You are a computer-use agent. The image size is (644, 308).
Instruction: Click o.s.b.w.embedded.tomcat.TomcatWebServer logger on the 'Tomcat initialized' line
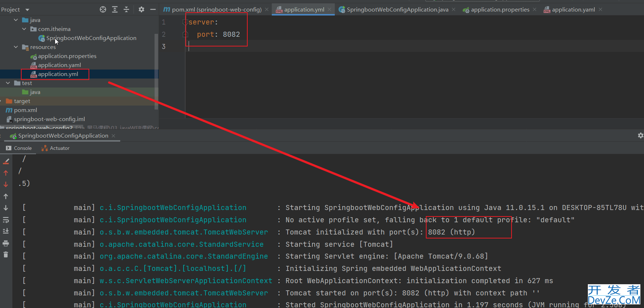click(x=184, y=232)
